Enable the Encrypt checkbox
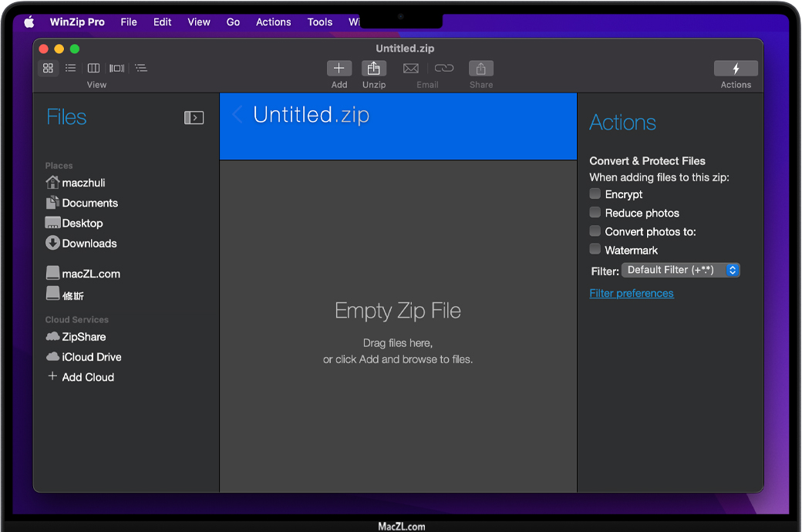802x532 pixels. [x=595, y=194]
